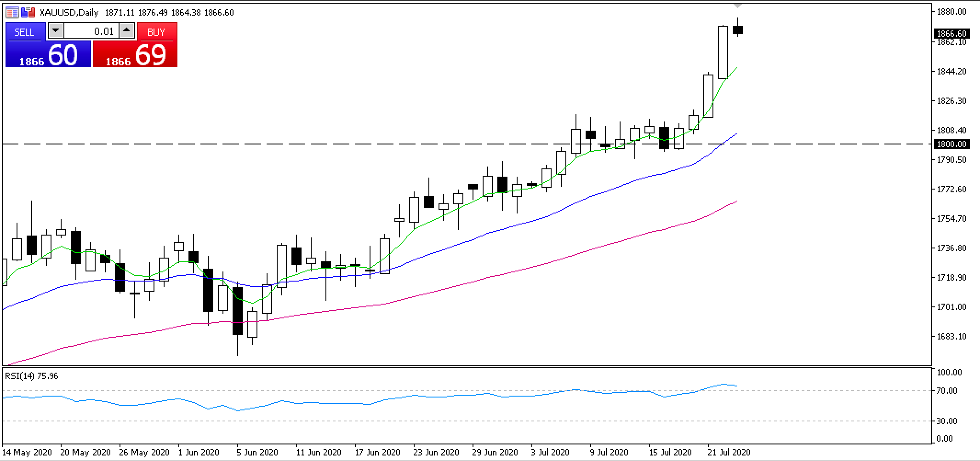
Task: Click the 1800.00 horizontal line price label
Action: [952, 144]
